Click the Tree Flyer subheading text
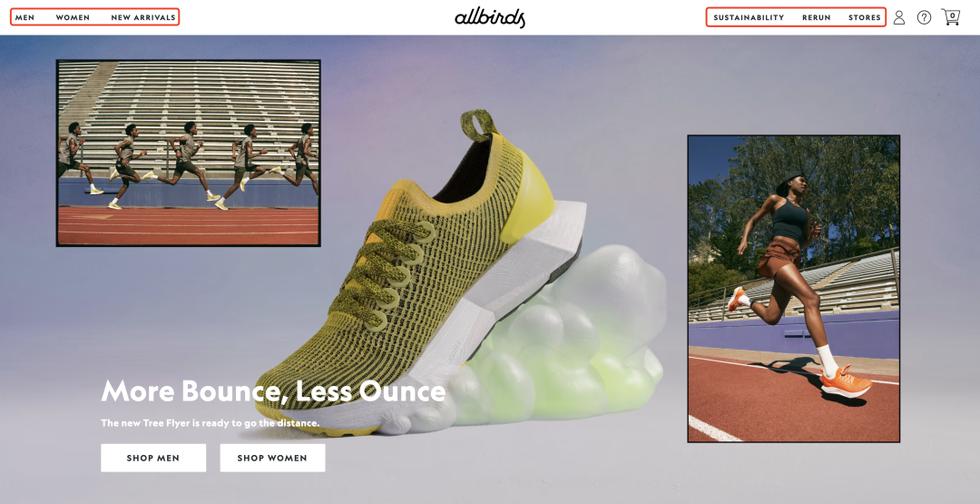980x504 pixels. tap(210, 423)
